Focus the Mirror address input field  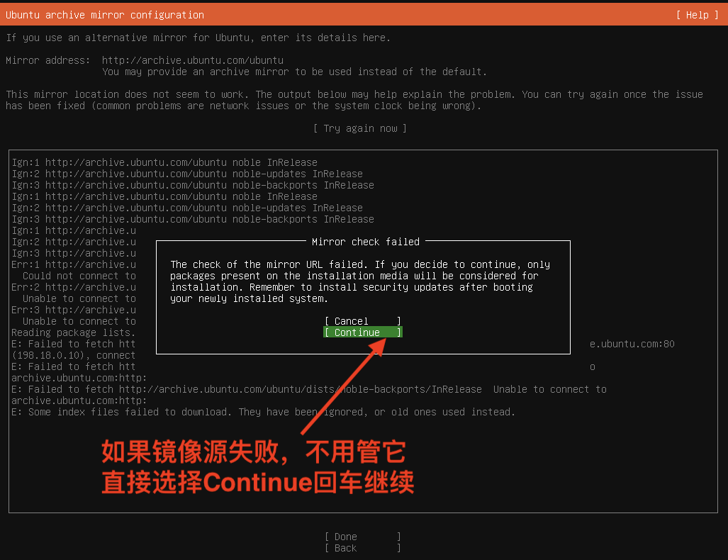coord(193,60)
